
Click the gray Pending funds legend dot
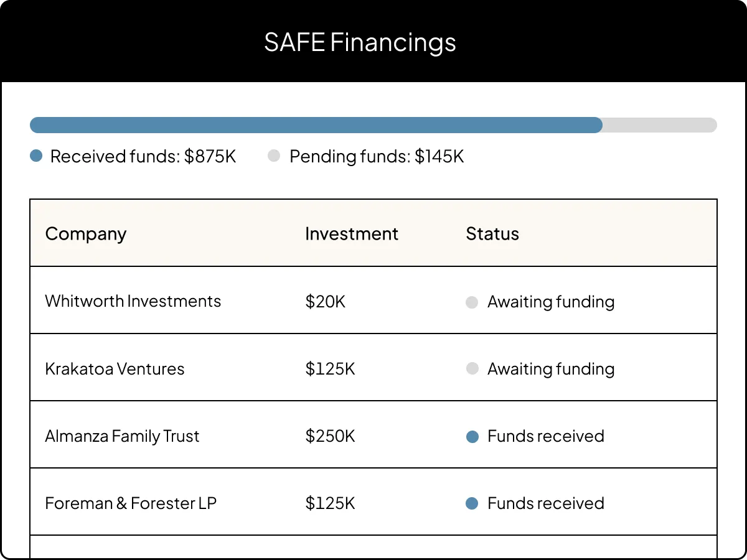click(274, 156)
